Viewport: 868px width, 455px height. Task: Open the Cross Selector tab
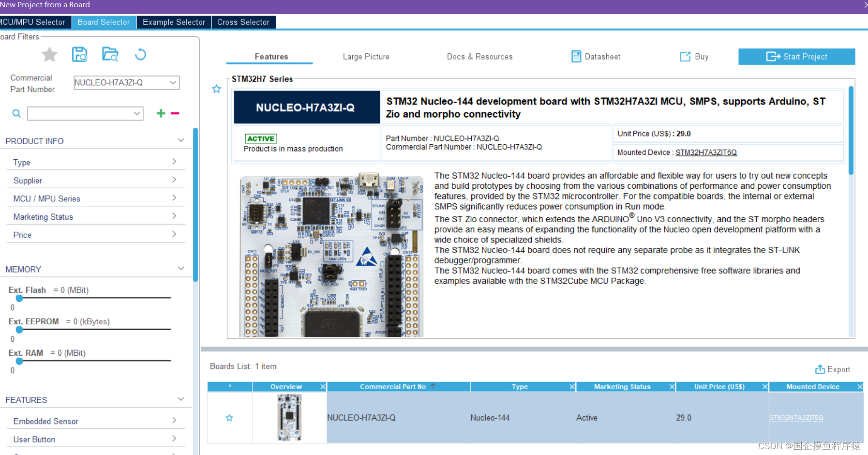[x=243, y=22]
